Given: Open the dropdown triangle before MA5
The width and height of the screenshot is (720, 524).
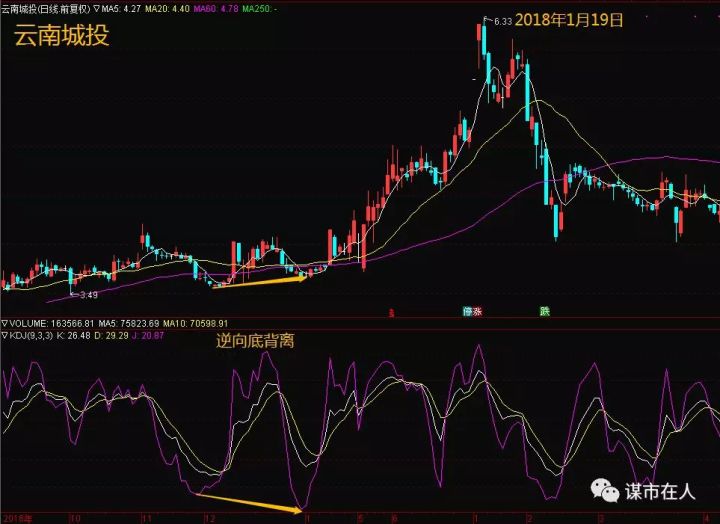Looking at the screenshot, I should 96,8.
